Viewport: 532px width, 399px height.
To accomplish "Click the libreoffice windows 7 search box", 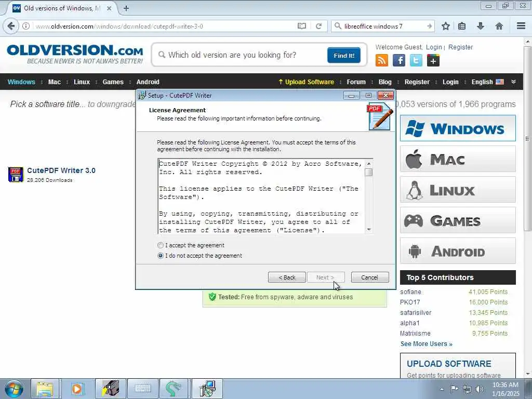I will point(382,26).
